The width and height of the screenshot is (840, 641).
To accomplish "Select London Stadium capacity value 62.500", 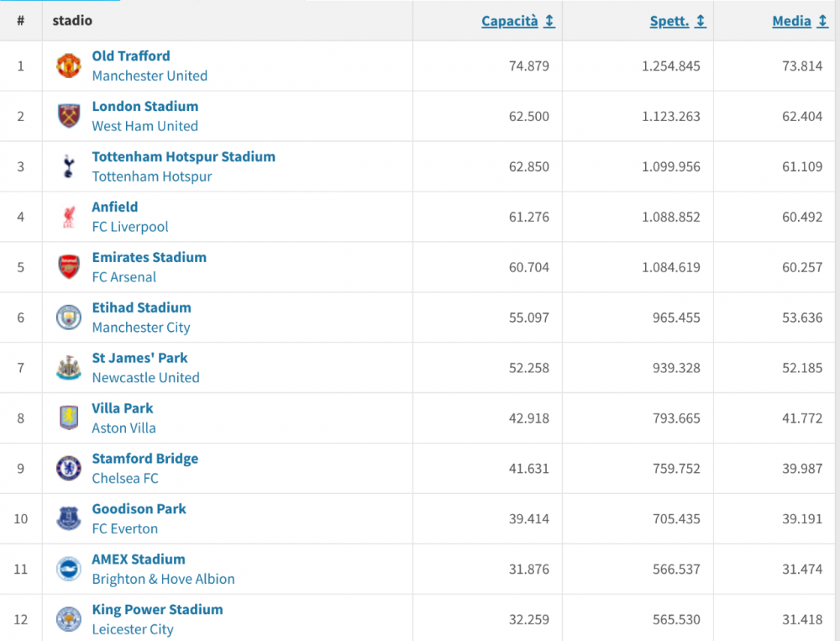I will coord(528,116).
